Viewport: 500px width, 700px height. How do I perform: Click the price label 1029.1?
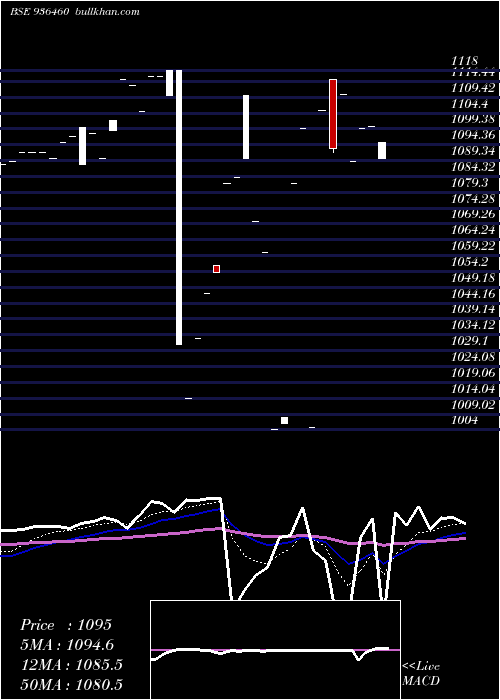470,341
